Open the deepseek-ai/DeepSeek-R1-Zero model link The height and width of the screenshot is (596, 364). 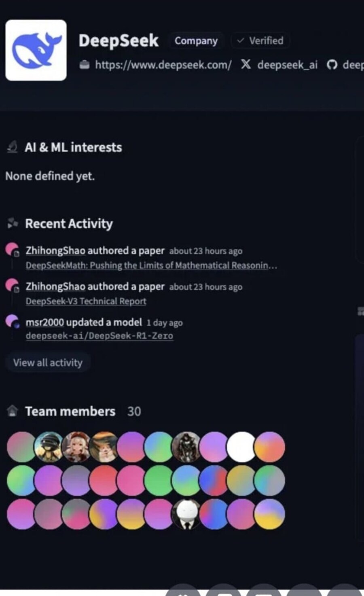99,336
